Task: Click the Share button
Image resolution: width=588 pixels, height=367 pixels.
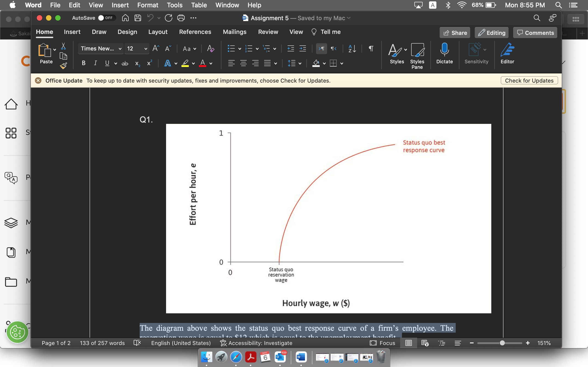Action: [x=455, y=33]
